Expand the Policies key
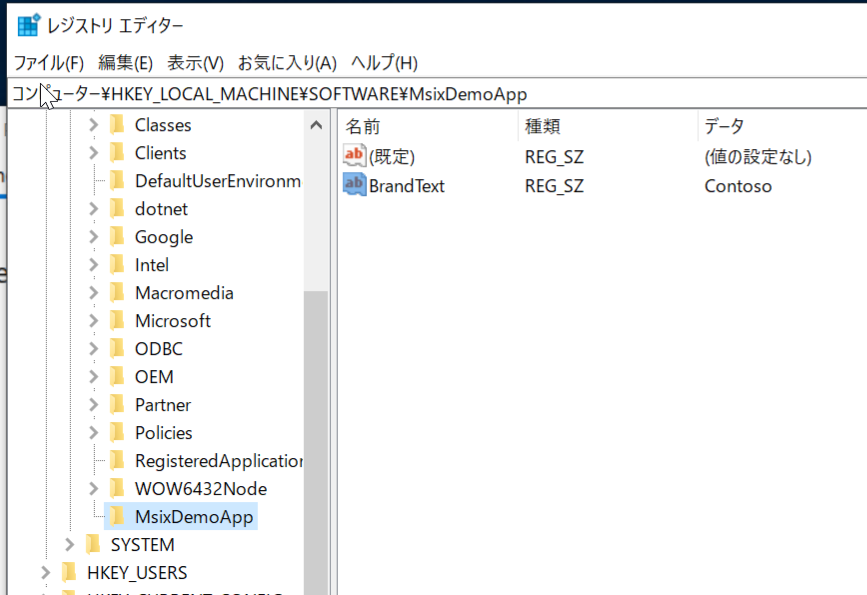 tap(93, 432)
